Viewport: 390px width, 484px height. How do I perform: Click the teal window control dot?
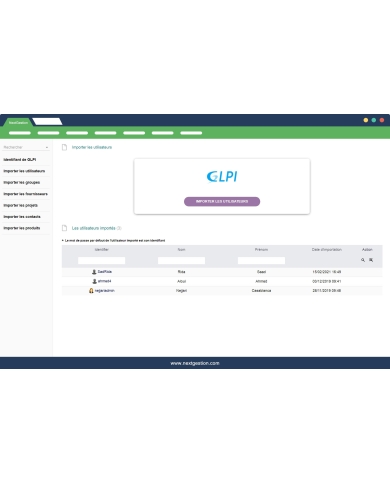[374, 120]
